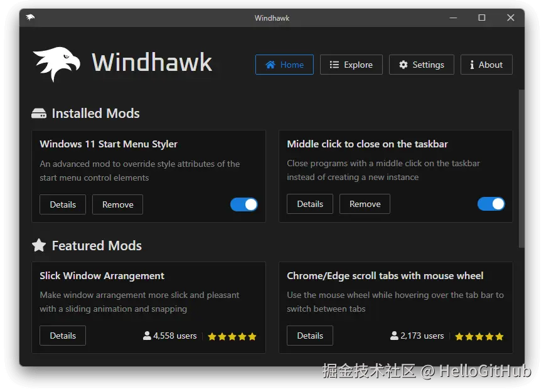Click the vertical scrollbar thumb
Screen dimensions: 544x392
pos(521,169)
